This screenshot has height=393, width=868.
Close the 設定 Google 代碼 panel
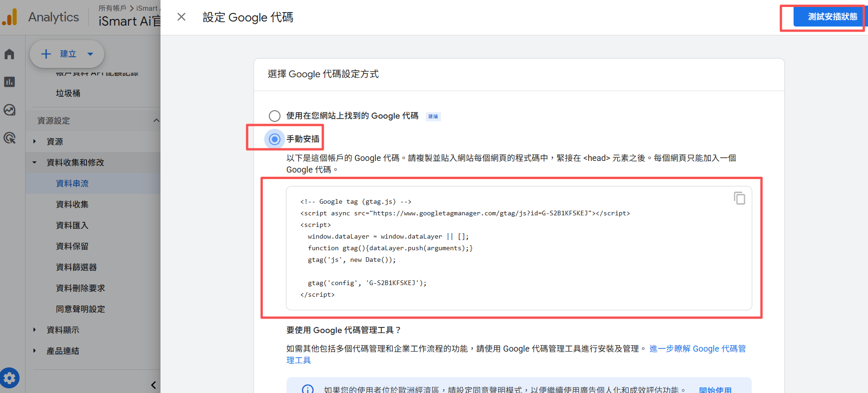[181, 17]
